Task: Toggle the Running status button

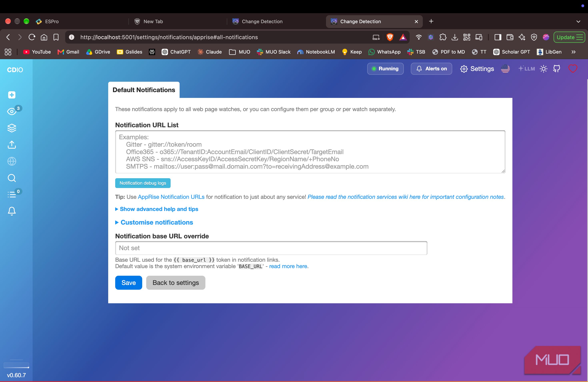Action: (385, 69)
